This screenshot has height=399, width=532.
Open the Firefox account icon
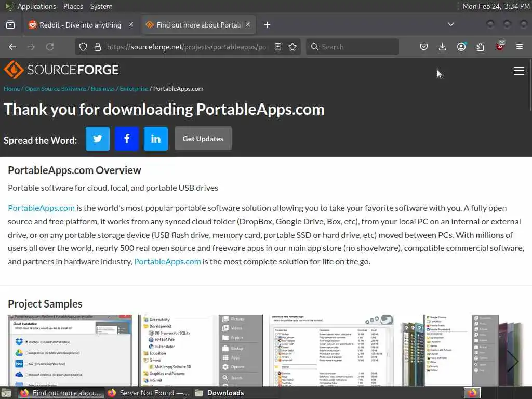461,47
